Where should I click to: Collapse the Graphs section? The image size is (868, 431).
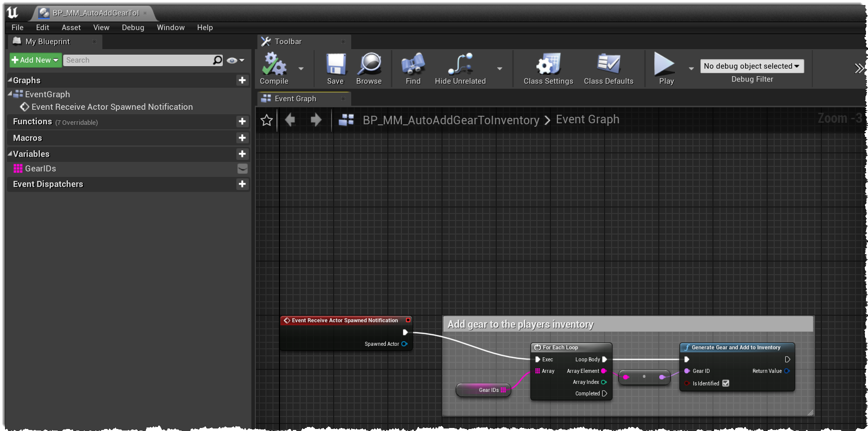pyautogui.click(x=10, y=80)
